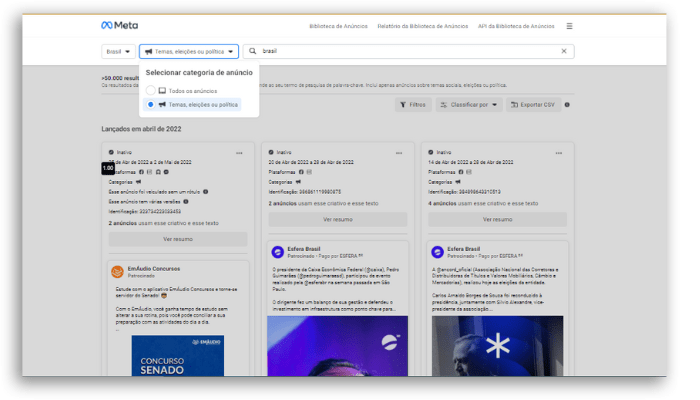Click the 'Lançados em abril de 2022' heading
Screen dimensions: 700x400
click(x=141, y=129)
